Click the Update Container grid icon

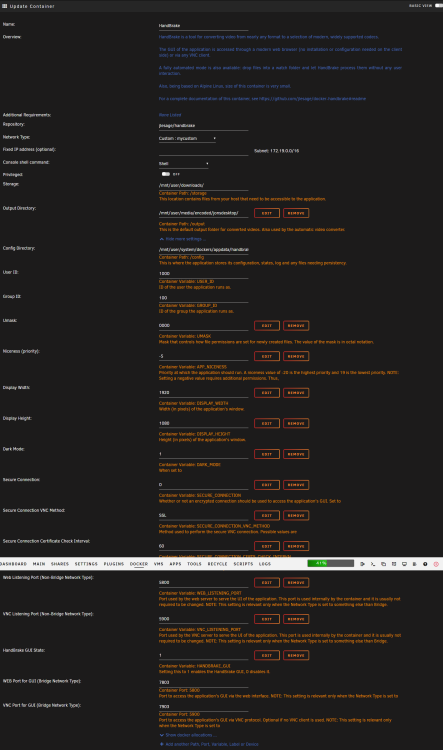click(x=5, y=6)
